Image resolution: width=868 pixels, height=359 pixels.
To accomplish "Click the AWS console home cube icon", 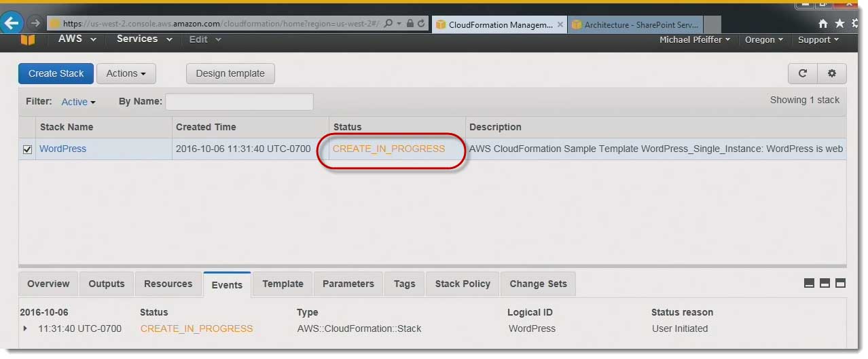I will [27, 40].
